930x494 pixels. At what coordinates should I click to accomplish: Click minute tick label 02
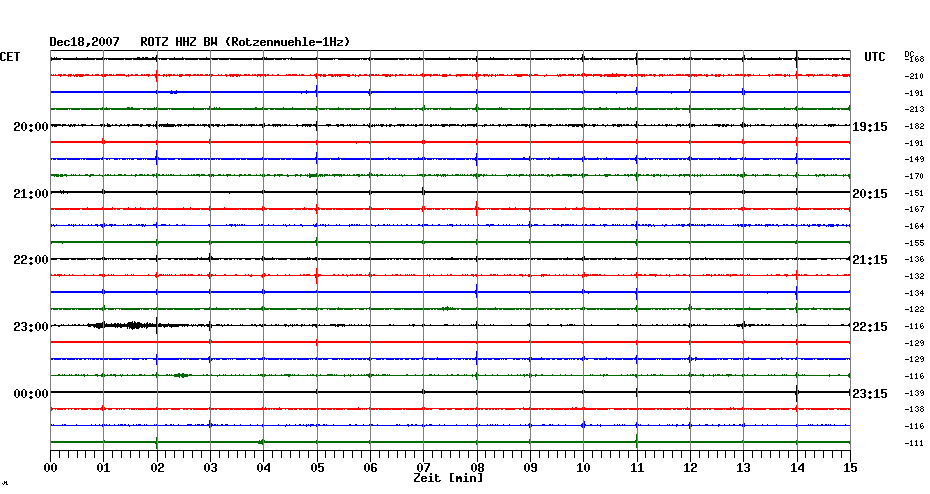[x=157, y=468]
